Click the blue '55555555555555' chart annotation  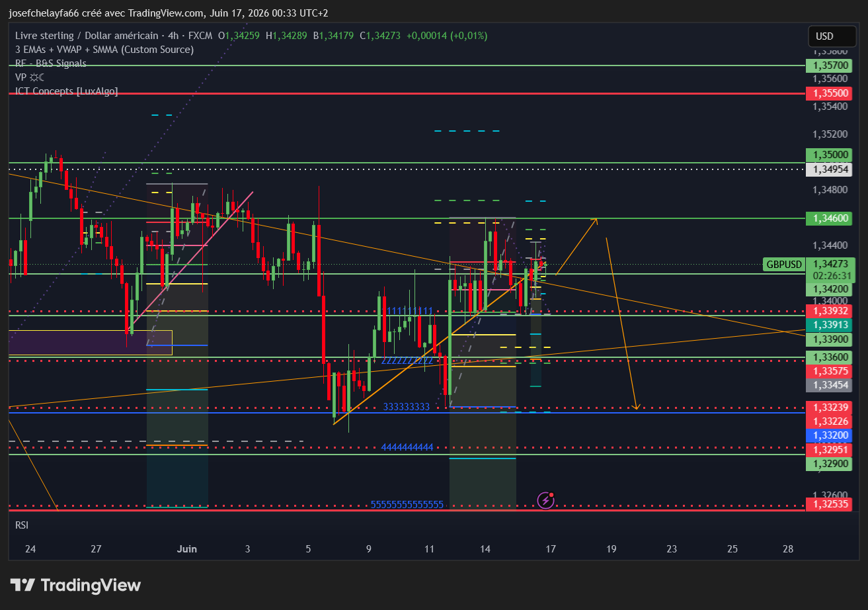tap(407, 504)
